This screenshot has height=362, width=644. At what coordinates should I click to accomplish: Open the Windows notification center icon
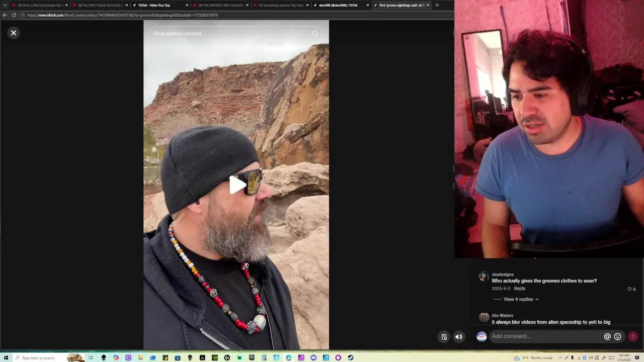tap(637, 357)
